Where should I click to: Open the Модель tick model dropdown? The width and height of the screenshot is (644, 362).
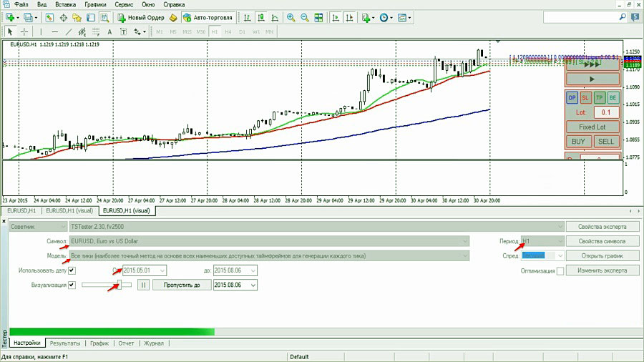tap(465, 255)
